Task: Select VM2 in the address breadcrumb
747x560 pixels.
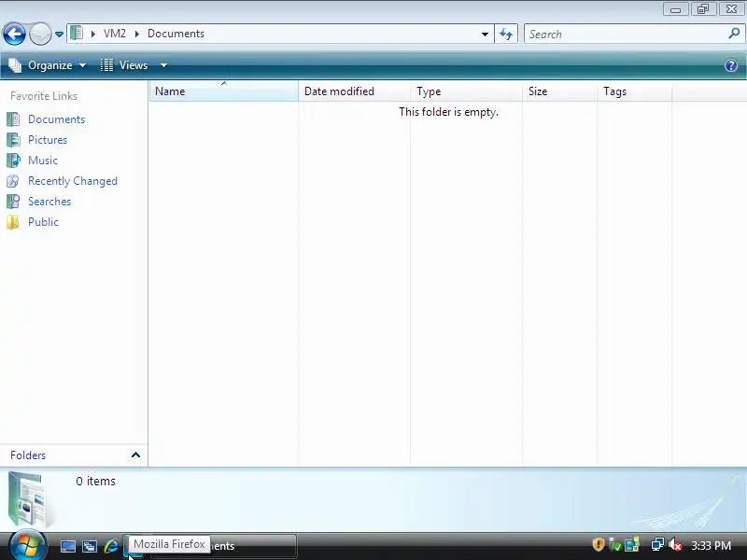Action: click(115, 34)
